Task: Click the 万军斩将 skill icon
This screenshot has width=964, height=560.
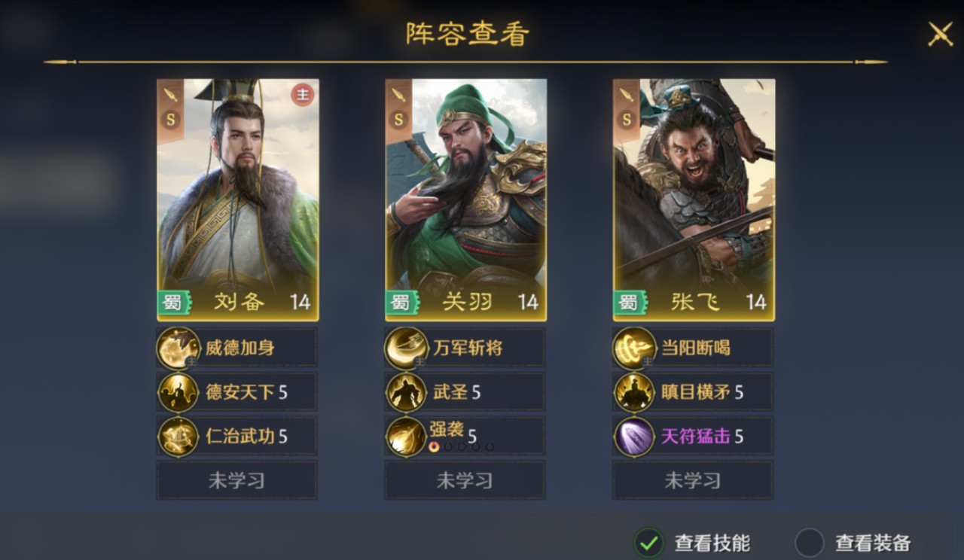Action: tap(407, 348)
